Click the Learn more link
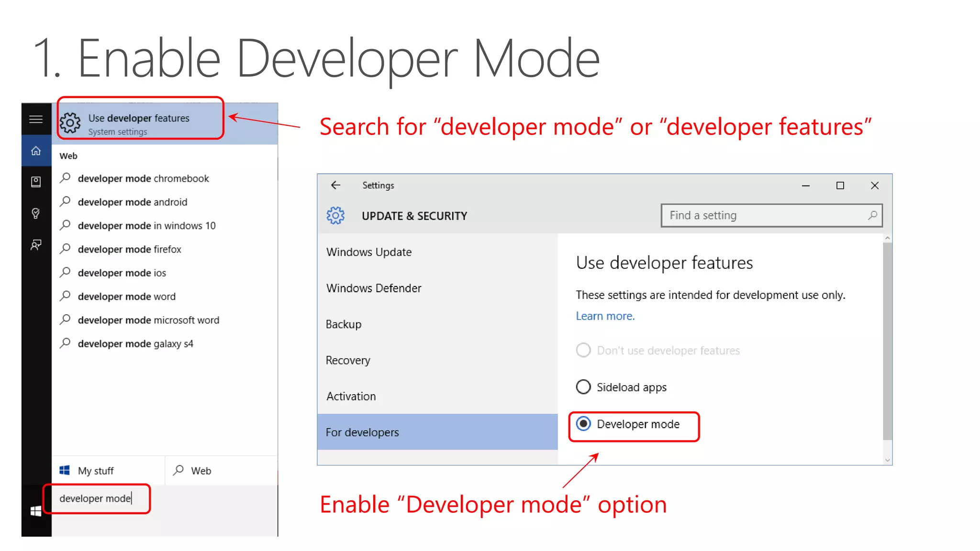 tap(605, 316)
